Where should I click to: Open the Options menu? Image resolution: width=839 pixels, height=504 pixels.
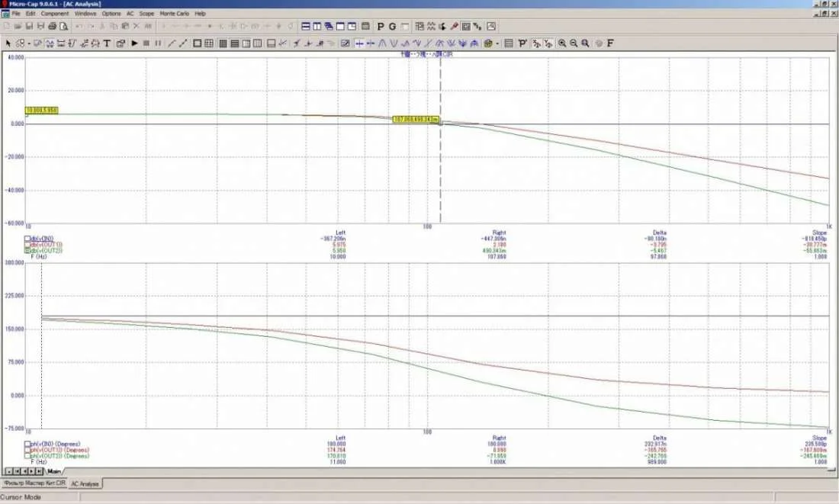pyautogui.click(x=111, y=14)
